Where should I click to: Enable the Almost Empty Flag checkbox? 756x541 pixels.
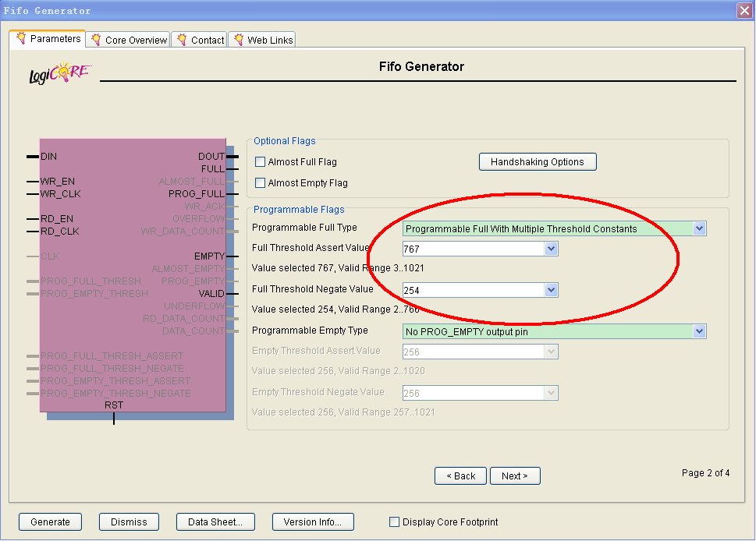coord(260,183)
